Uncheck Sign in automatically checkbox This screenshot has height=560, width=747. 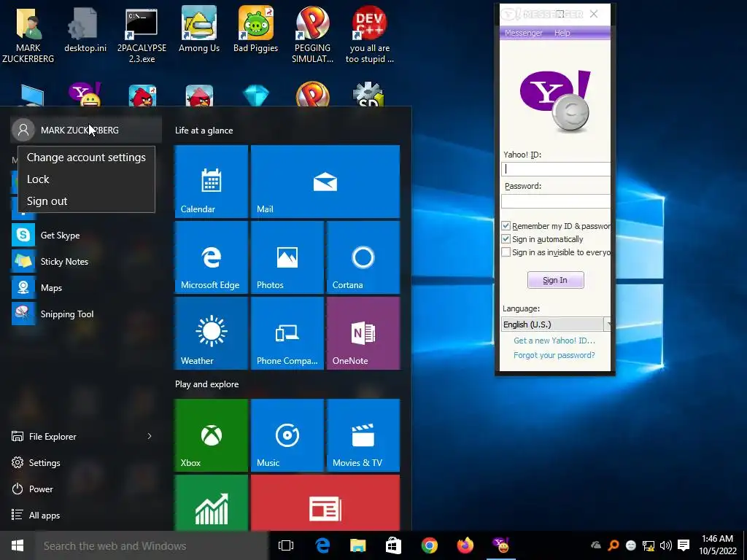point(506,239)
